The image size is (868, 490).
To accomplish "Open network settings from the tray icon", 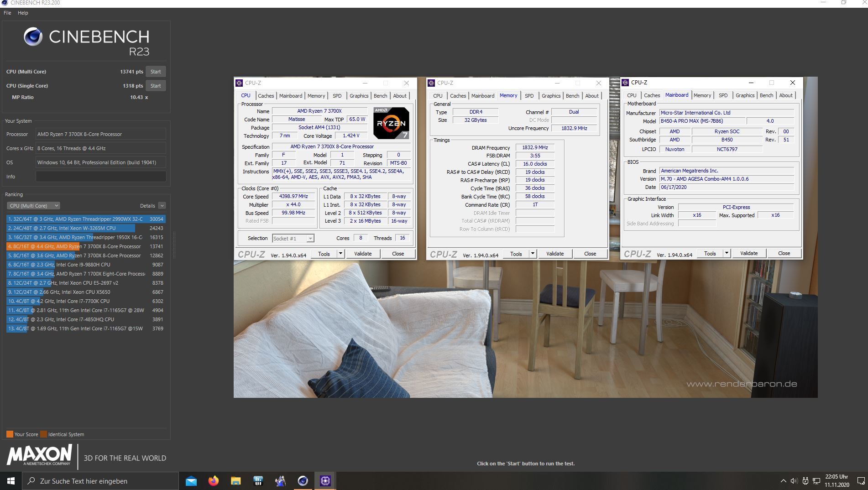I will click(x=816, y=481).
